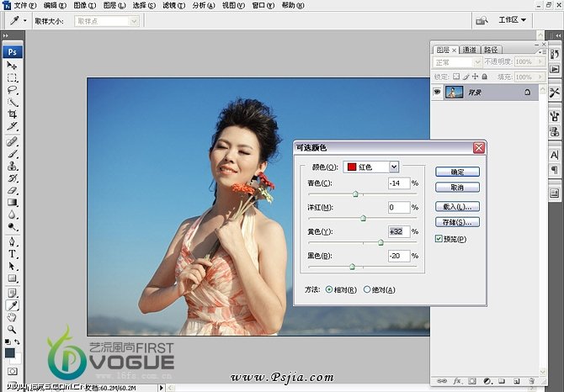
Task: Switch to the 通道 (Channels) tab
Action: pos(468,50)
